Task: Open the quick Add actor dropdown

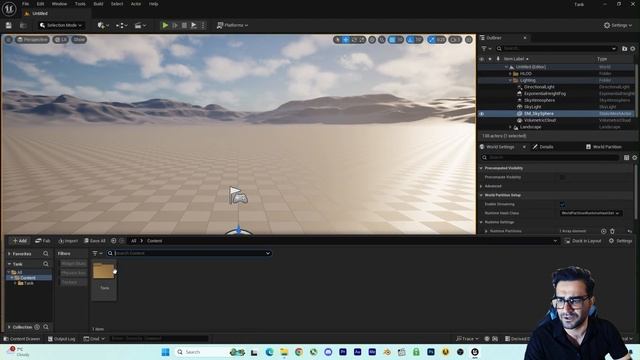Action: [103, 25]
